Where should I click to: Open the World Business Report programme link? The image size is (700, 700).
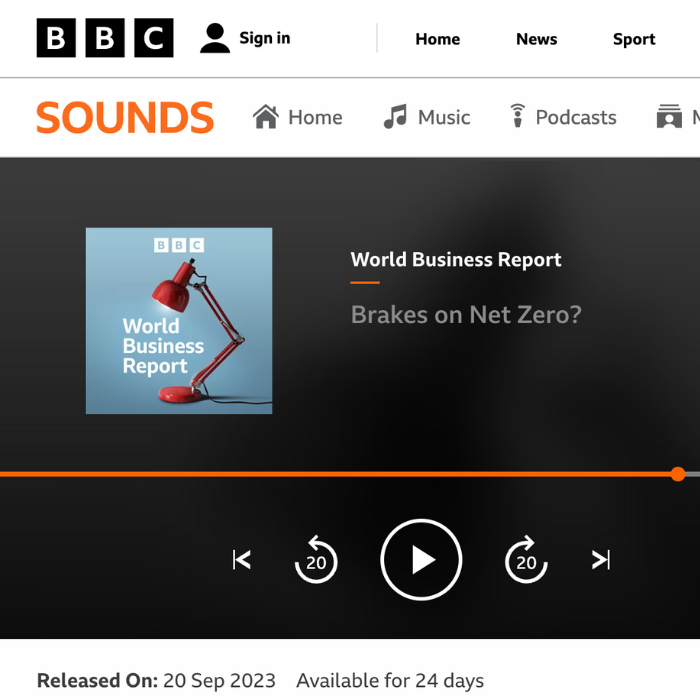click(x=456, y=259)
